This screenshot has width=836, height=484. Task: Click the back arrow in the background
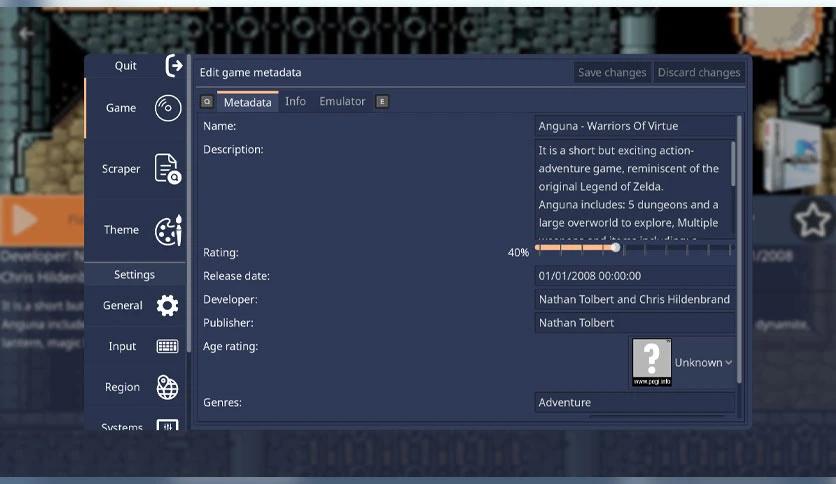point(26,34)
